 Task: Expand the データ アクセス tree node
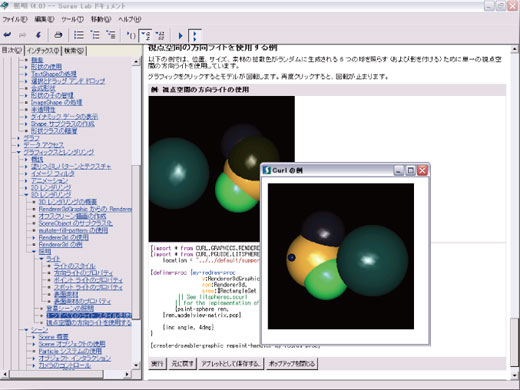(x=18, y=145)
